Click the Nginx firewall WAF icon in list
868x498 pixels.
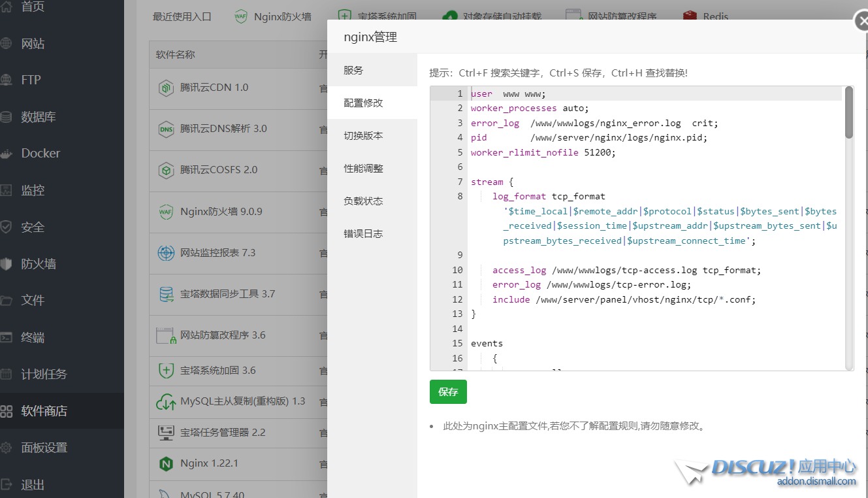tap(166, 212)
